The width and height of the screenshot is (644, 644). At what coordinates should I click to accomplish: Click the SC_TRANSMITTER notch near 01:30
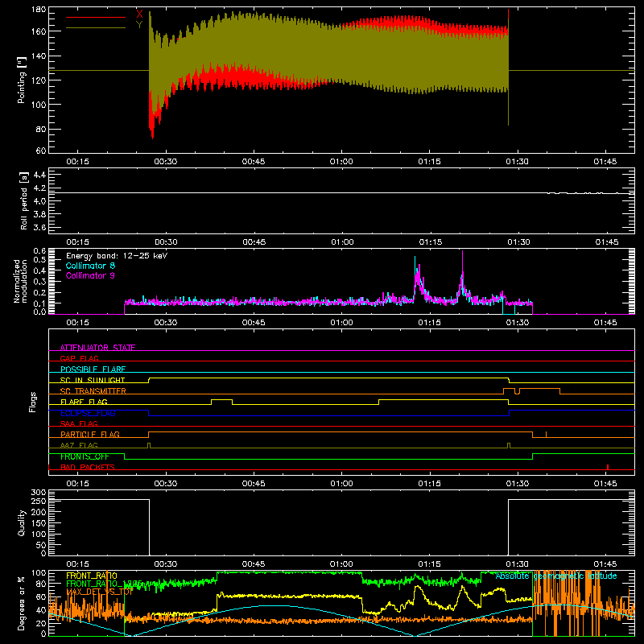tap(517, 391)
